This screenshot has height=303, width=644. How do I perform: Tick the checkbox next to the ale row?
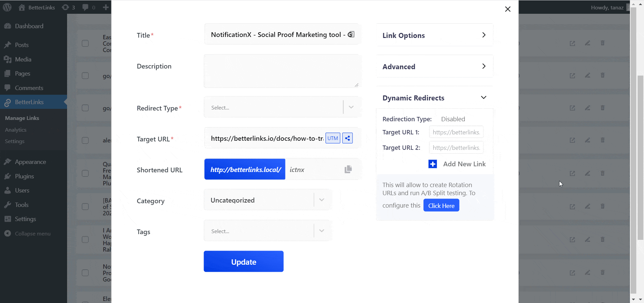click(85, 140)
